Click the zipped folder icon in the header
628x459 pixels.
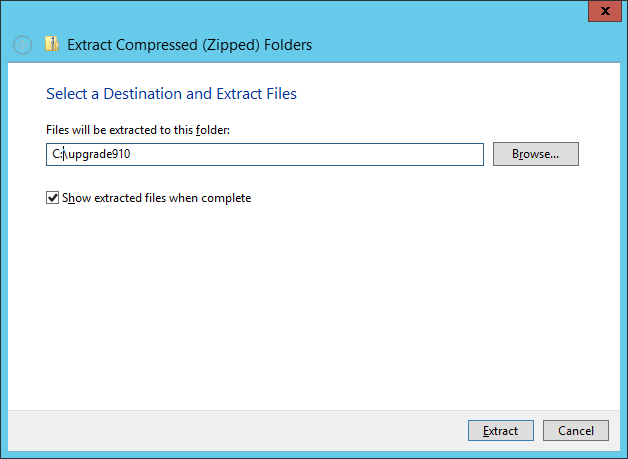click(x=52, y=44)
